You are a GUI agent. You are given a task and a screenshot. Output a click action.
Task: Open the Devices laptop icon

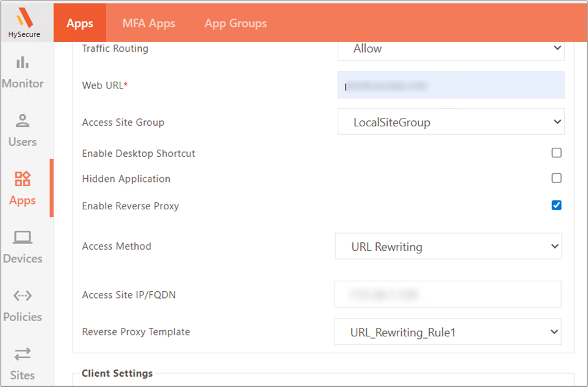(x=23, y=237)
